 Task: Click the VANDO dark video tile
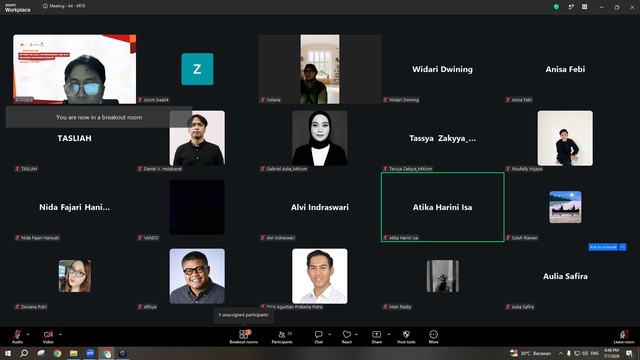tap(197, 207)
